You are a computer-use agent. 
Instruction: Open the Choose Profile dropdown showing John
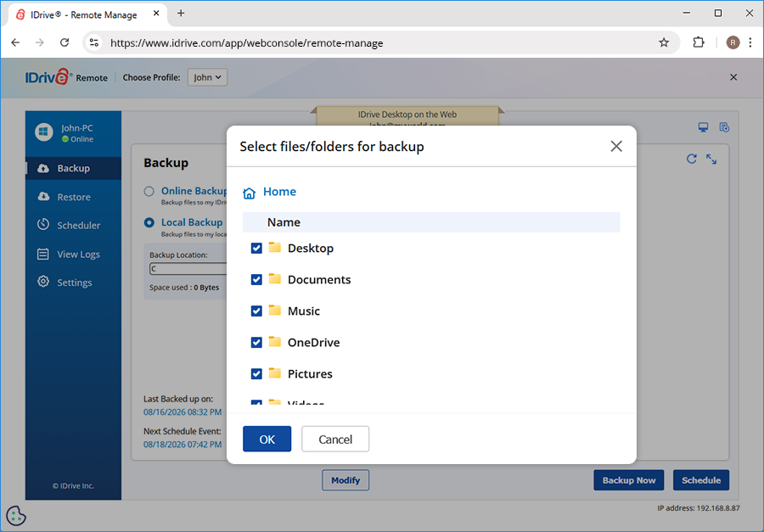pos(208,77)
